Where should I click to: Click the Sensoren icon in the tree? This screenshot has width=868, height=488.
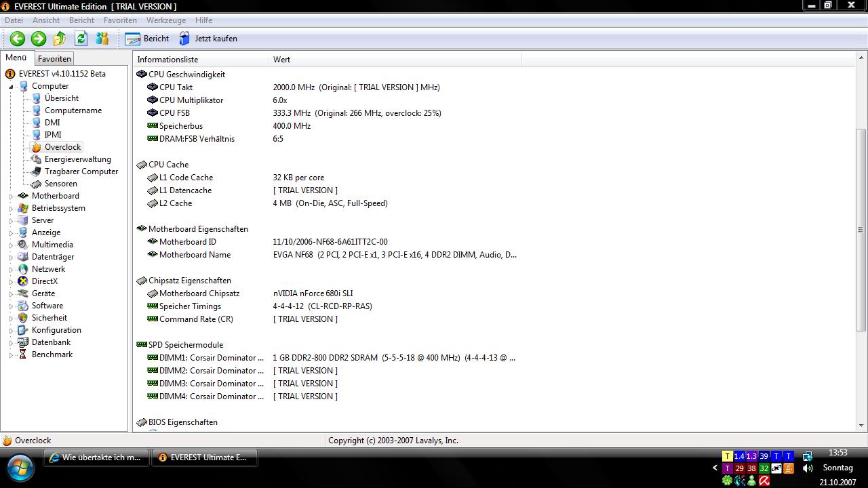37,184
